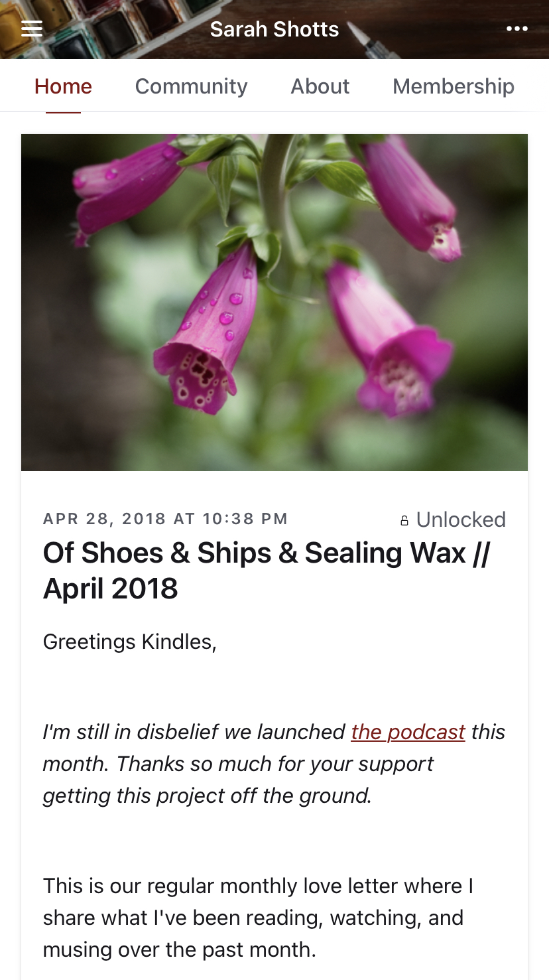Tap the Sarah Shotts page title
This screenshot has width=549, height=980.
point(274,29)
